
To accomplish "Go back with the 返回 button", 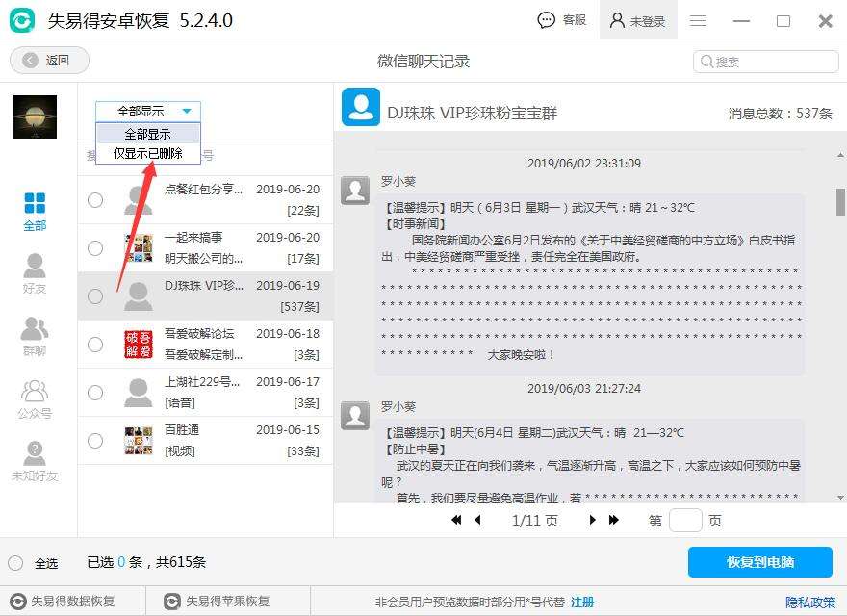I will tap(49, 60).
